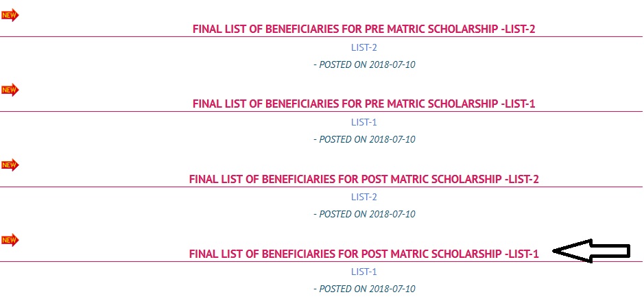This screenshot has width=644, height=299.
Task: Open the Post Matric Scholarship List-1 heading
Action: 364,254
